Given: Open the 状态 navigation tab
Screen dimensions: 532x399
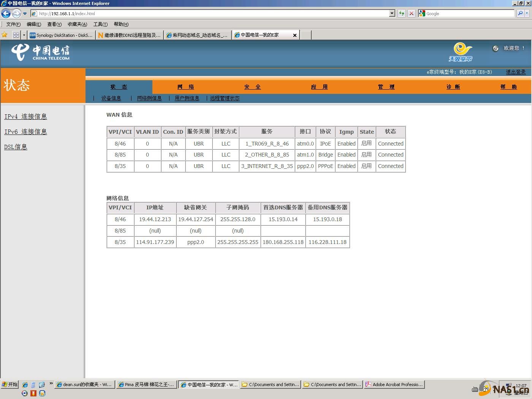Looking at the screenshot, I should (x=119, y=87).
